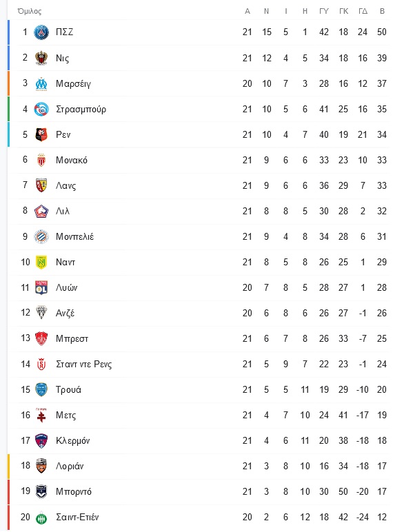This screenshot has height=532, width=393.
Task: Click the Β points column header
Action: [x=382, y=11]
